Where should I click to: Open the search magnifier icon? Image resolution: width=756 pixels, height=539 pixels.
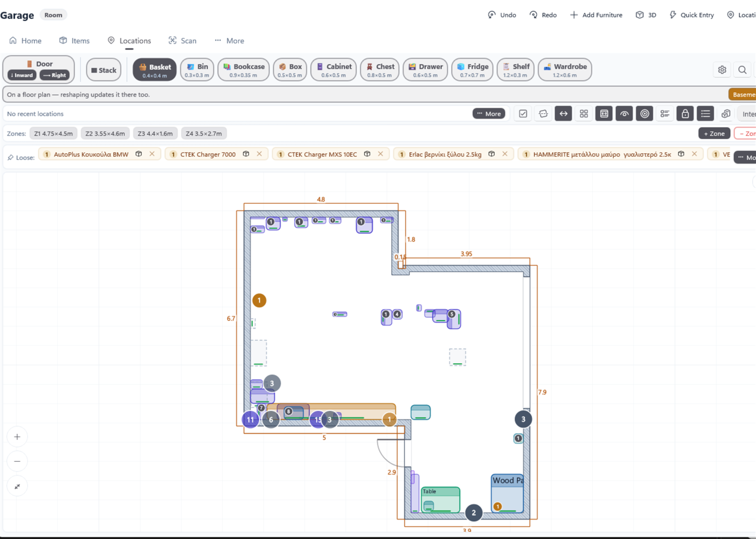pyautogui.click(x=742, y=70)
